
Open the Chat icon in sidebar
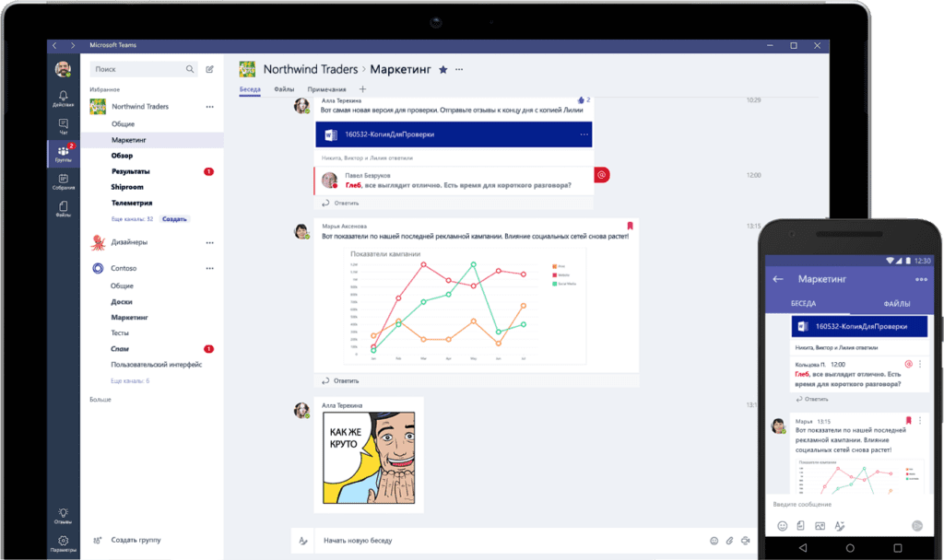point(64,126)
